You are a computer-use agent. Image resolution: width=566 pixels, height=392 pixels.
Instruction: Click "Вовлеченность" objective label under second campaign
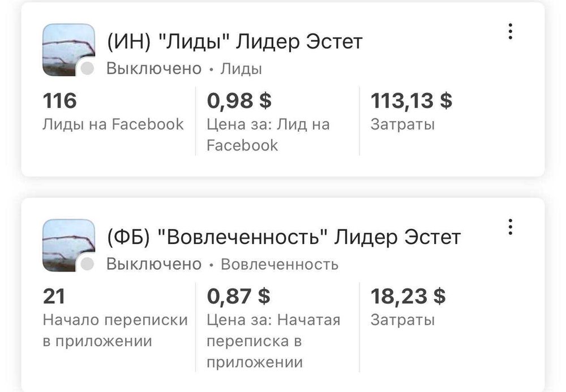pyautogui.click(x=279, y=264)
